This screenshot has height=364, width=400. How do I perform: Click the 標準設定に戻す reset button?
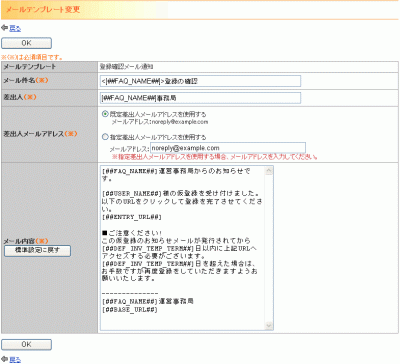pyautogui.click(x=37, y=251)
